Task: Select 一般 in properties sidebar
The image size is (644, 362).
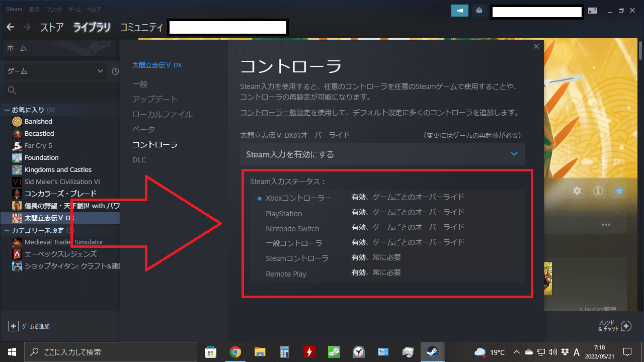Action: pos(140,84)
